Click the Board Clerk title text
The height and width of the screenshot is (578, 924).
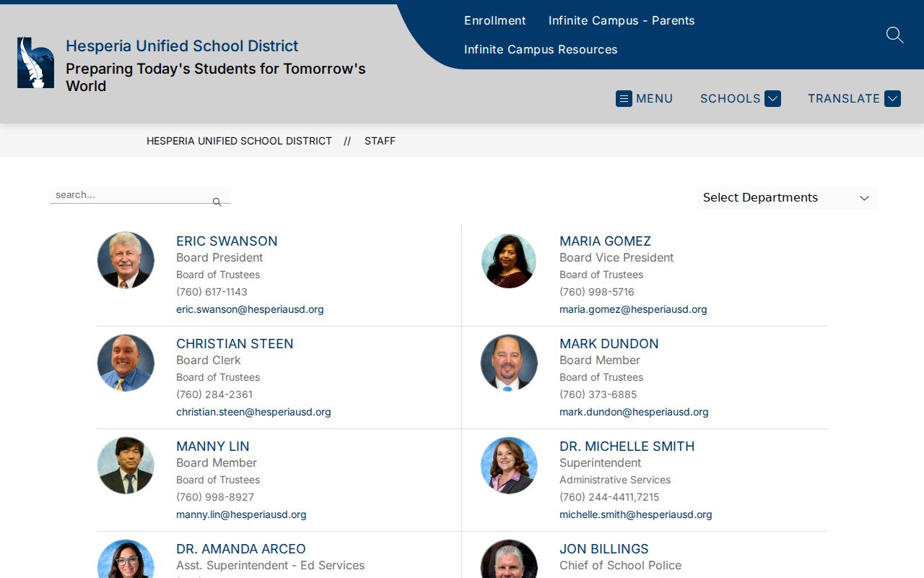click(x=209, y=361)
